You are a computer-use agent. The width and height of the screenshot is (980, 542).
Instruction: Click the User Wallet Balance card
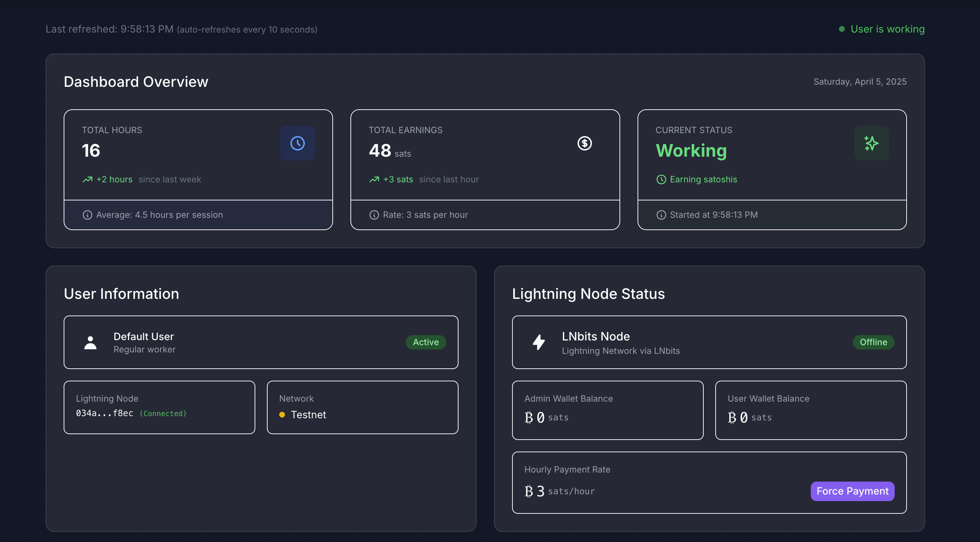click(810, 410)
